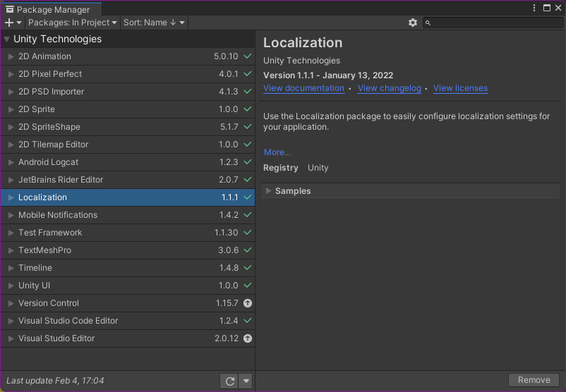Click the update arrow icon for Version Control

point(248,303)
